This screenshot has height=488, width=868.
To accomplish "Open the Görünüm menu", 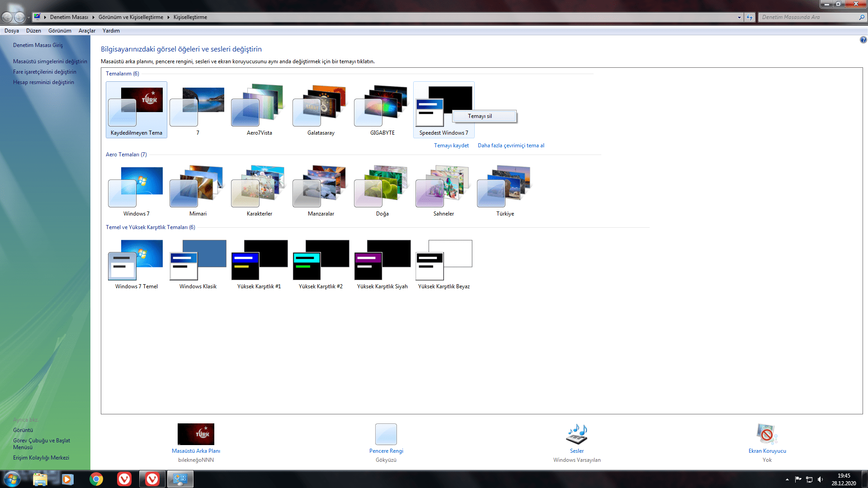I will click(60, 31).
